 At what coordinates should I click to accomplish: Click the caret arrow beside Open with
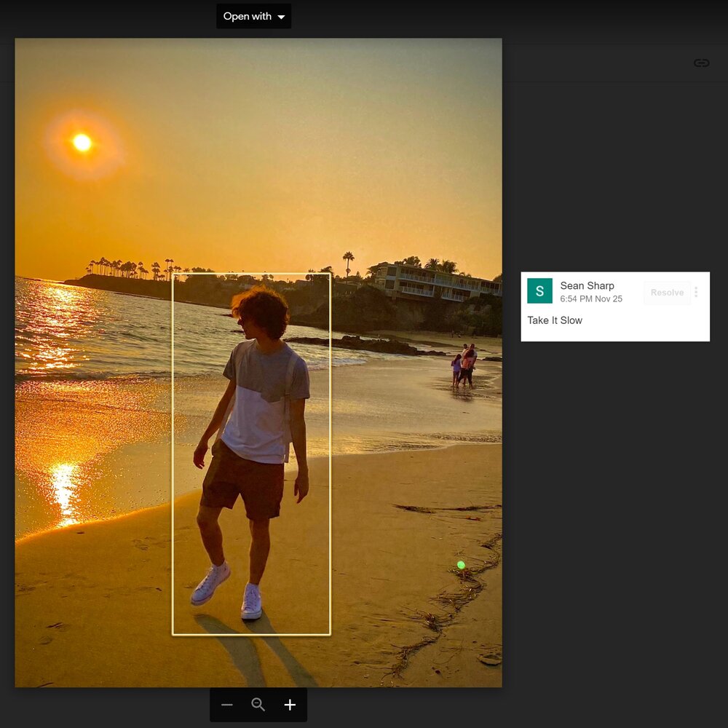click(281, 17)
